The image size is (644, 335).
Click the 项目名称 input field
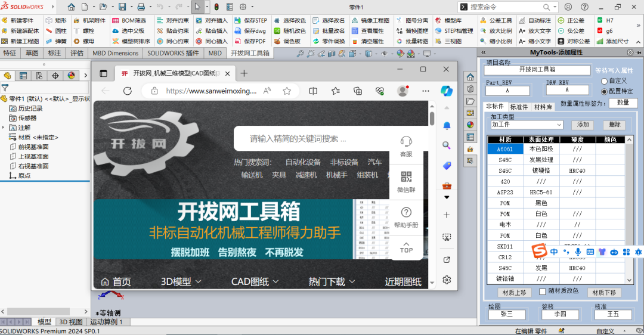[537, 70]
